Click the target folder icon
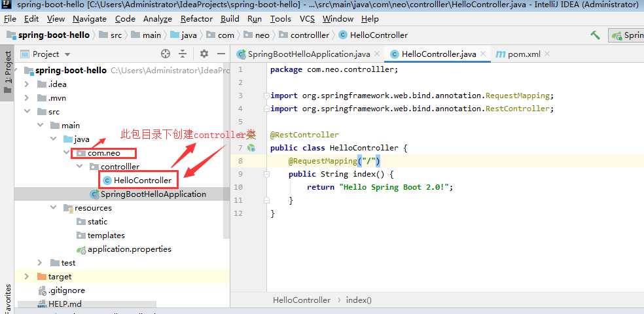644x314 pixels. click(x=42, y=277)
